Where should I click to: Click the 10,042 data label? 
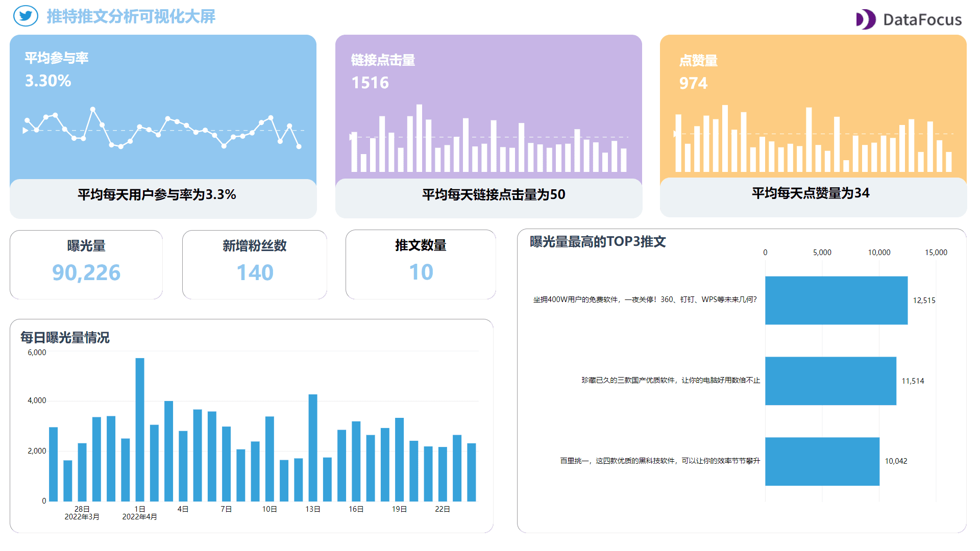click(x=896, y=461)
